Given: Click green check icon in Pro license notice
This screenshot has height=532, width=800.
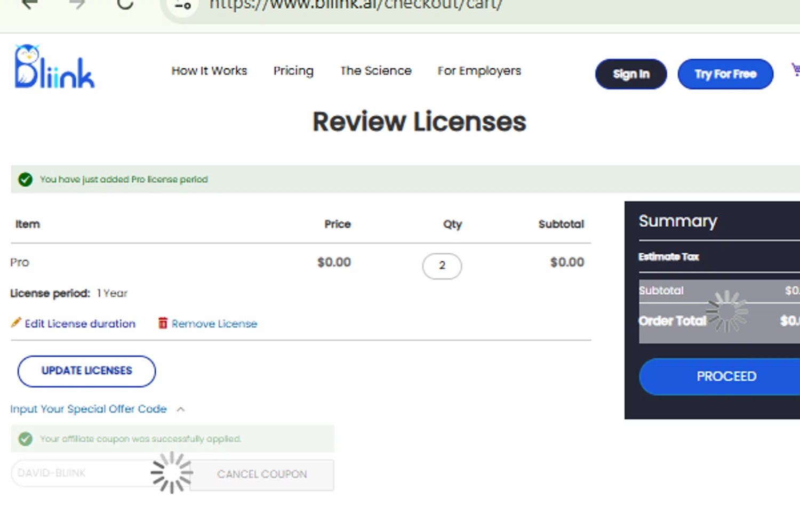Looking at the screenshot, I should coord(25,180).
